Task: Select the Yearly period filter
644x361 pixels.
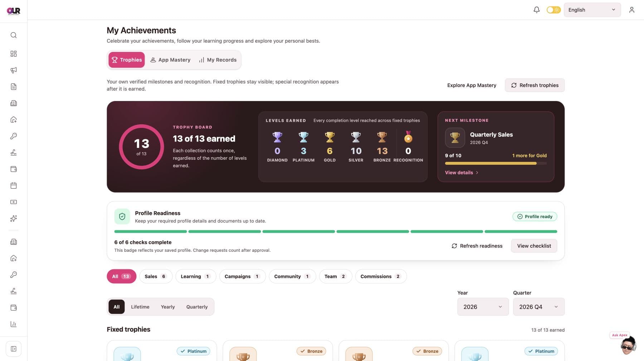Action: pyautogui.click(x=168, y=307)
